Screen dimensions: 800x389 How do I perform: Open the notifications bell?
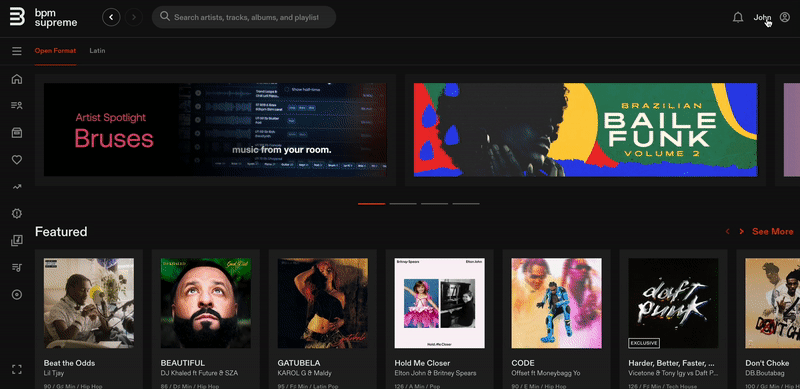(738, 17)
